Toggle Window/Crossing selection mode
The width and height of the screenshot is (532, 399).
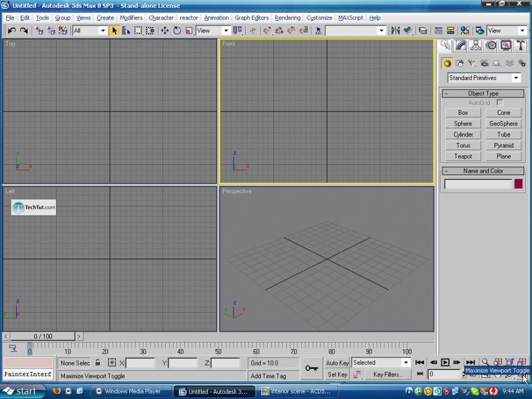tap(150, 31)
